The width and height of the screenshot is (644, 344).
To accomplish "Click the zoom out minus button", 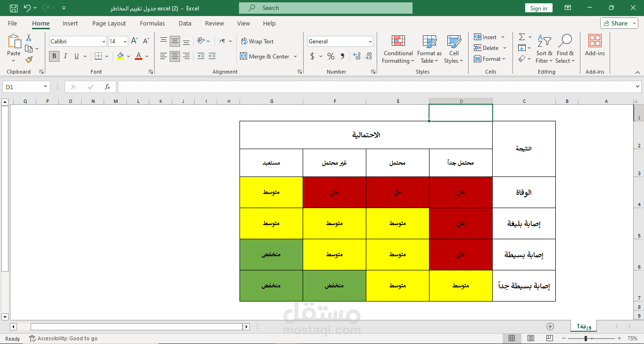I will 564,338.
